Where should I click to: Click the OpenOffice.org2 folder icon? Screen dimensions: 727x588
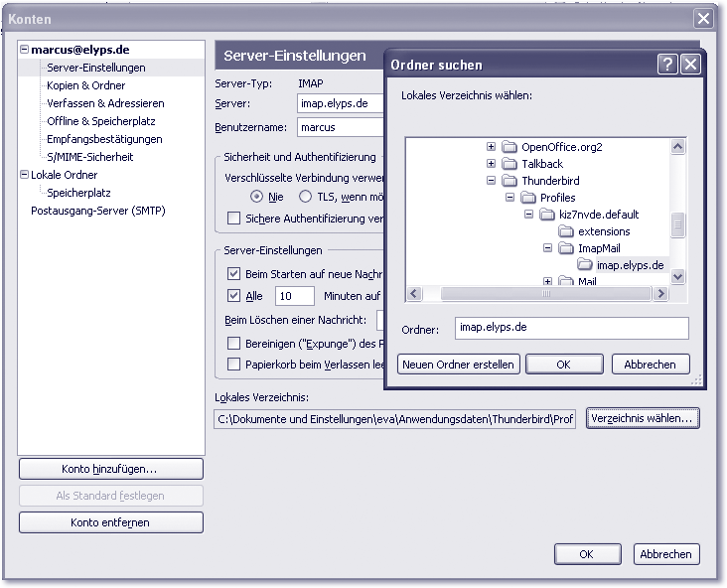509,147
